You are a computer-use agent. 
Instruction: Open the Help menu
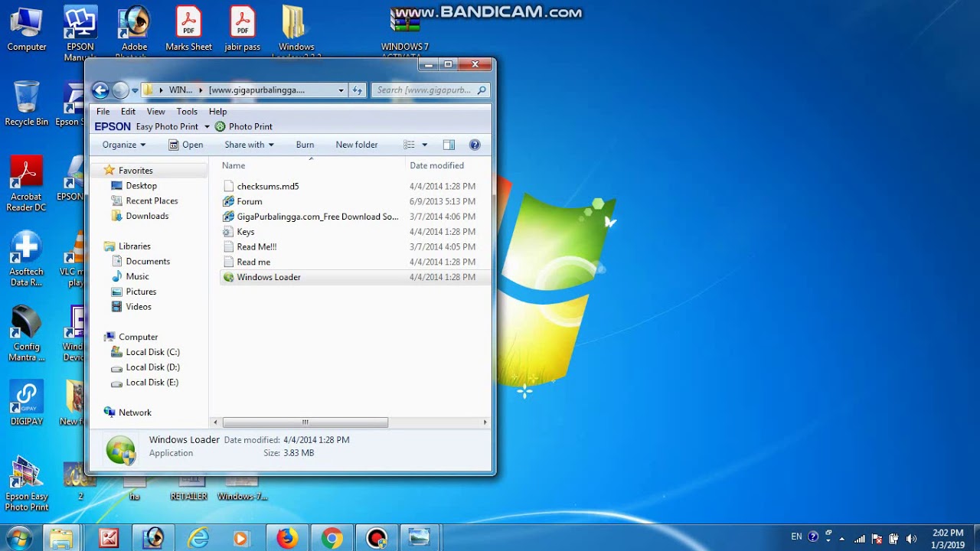[218, 112]
